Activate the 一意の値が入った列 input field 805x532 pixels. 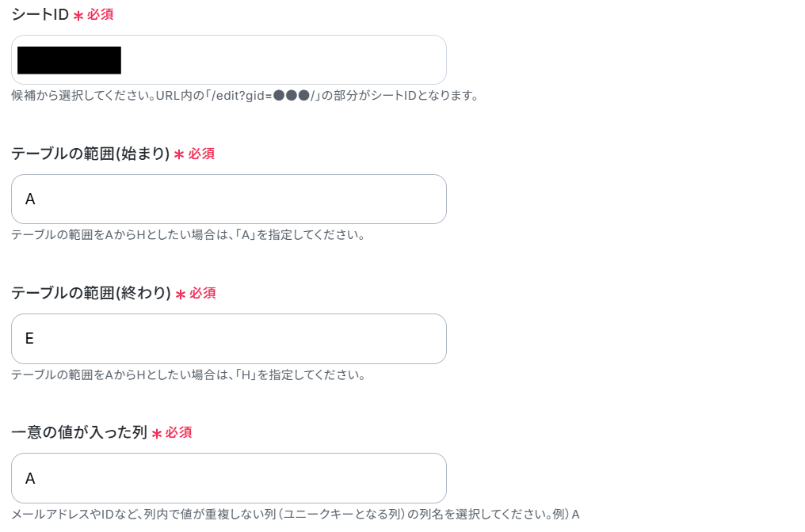(x=229, y=478)
